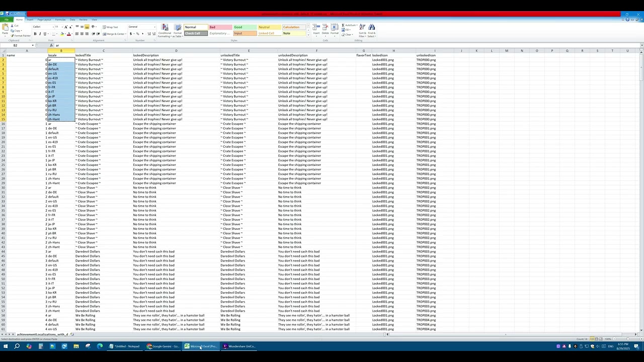Switch to the Insert ribbon tab
The width and height of the screenshot is (644, 362).
(x=30, y=20)
